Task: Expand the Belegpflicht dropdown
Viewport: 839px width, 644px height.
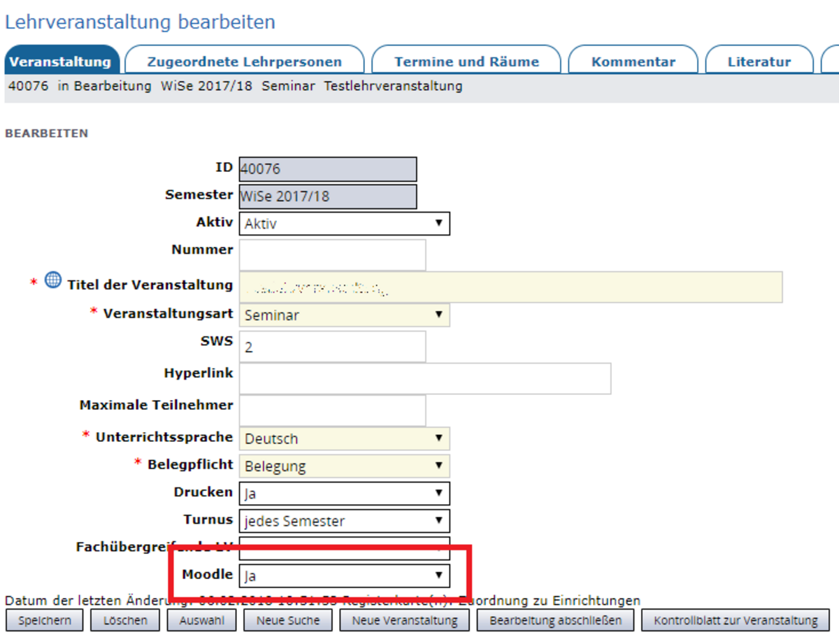Action: pos(344,466)
